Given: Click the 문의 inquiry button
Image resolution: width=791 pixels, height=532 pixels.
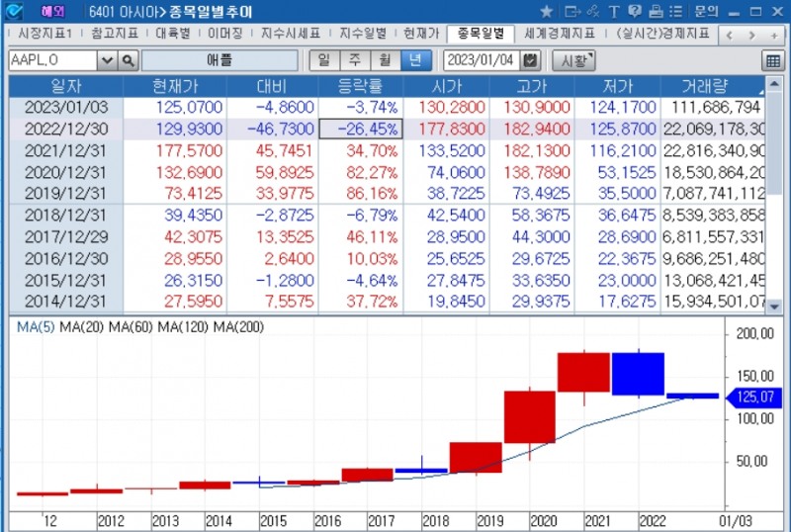Looking at the screenshot, I should [x=706, y=11].
